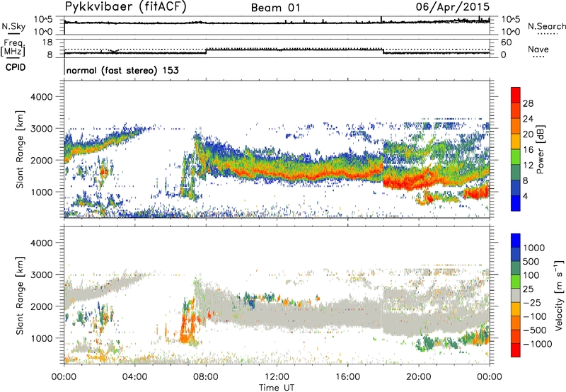The image size is (566, 392).
Task: Pick the bright blue bottom Power colorbar segment
Action: point(516,203)
